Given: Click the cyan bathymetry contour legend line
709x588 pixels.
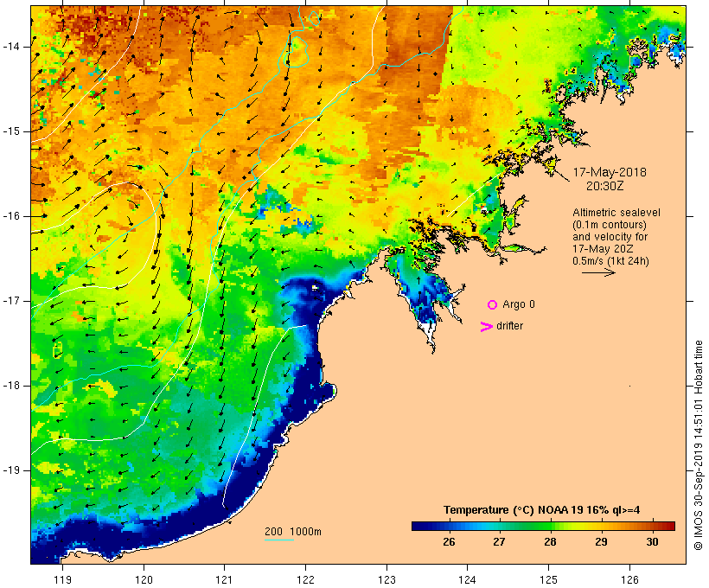Looking at the screenshot, I should click(279, 540).
